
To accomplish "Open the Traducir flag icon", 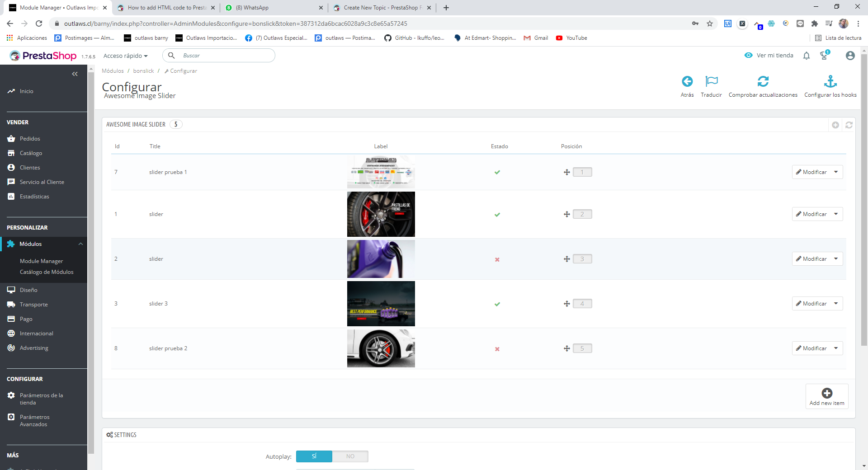I will [x=712, y=81].
